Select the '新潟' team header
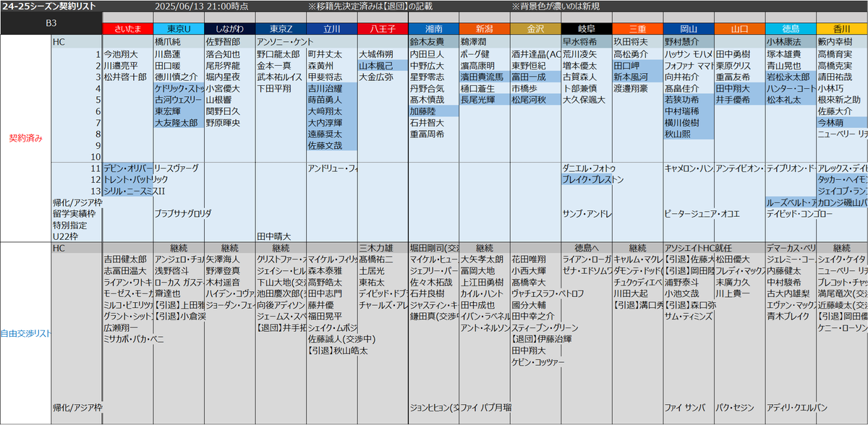Screen dimensions: 868x425 (x=484, y=29)
